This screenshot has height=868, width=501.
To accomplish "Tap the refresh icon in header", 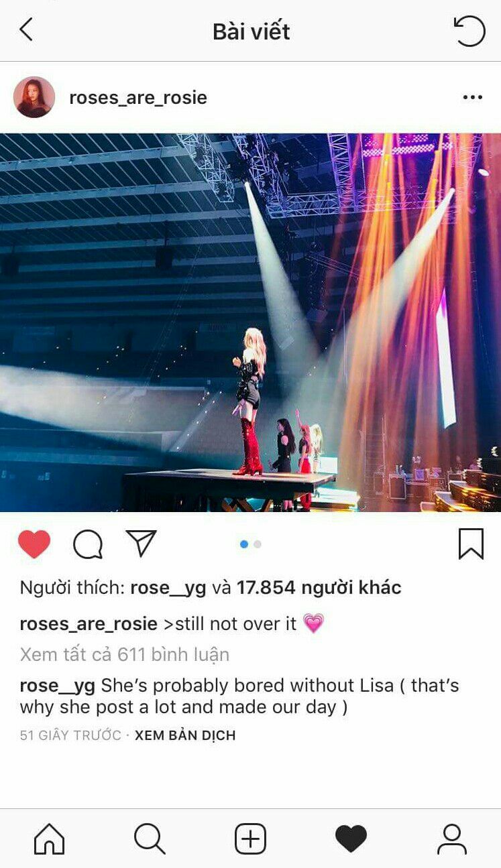I will click(x=469, y=30).
